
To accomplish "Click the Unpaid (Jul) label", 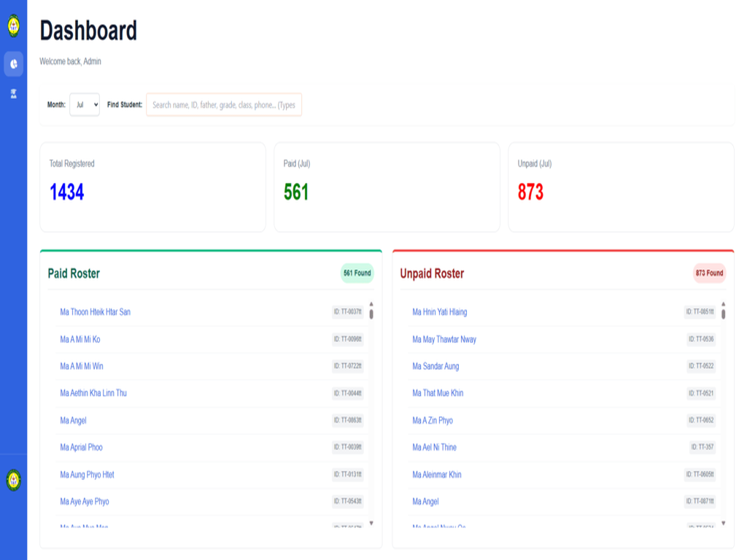I will coord(535,164).
